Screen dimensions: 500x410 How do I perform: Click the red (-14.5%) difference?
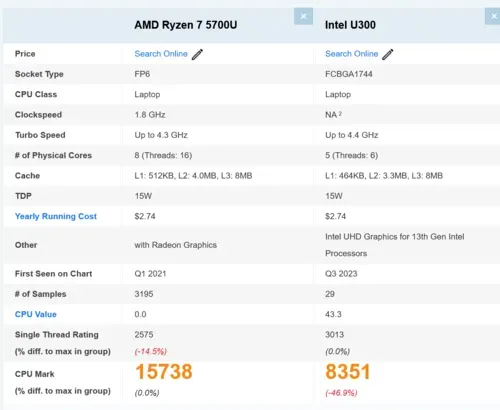pos(151,351)
